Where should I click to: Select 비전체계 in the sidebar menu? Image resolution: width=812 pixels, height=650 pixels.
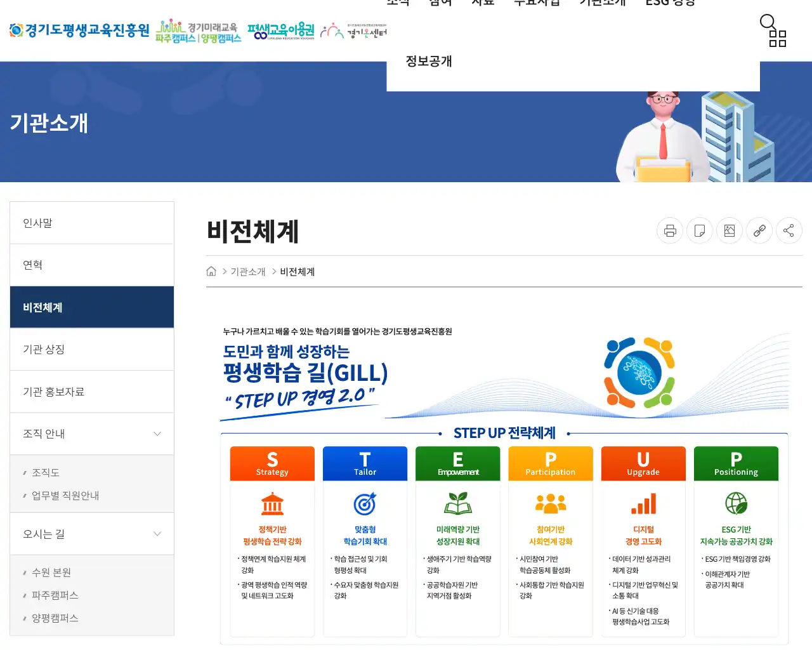point(92,307)
